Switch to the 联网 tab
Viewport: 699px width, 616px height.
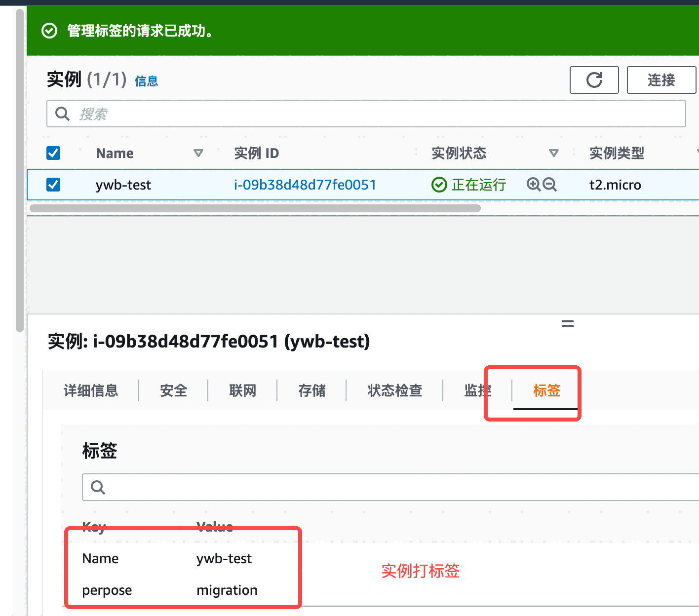tap(243, 390)
